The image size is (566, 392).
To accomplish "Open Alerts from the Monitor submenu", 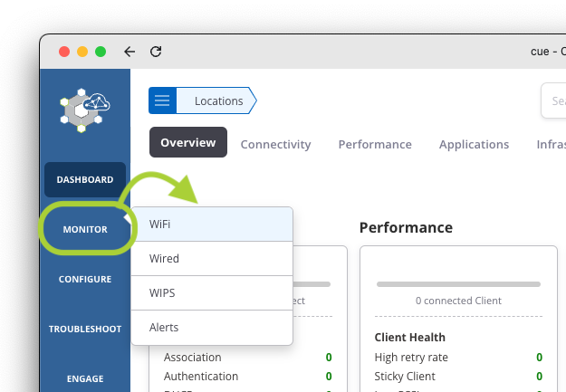I will (212, 328).
